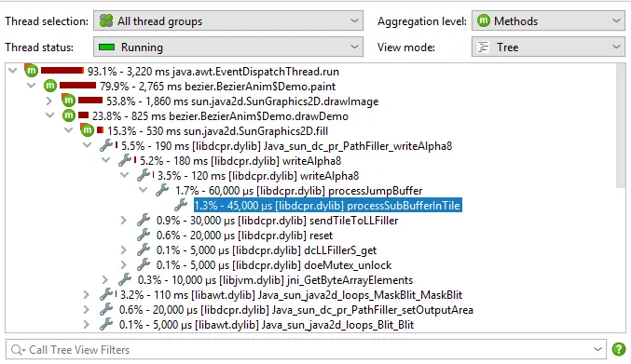The height and width of the screenshot is (364, 631).
Task: Select the 23.8% drawDemo row
Action: 220,115
